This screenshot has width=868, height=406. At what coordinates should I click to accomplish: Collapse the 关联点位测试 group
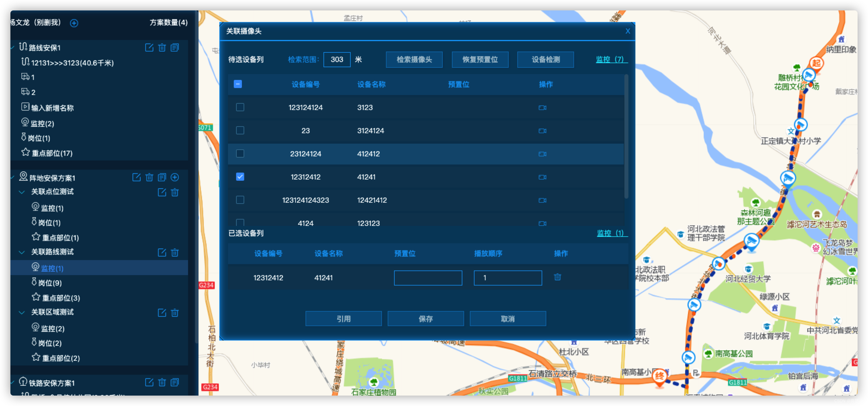click(22, 192)
